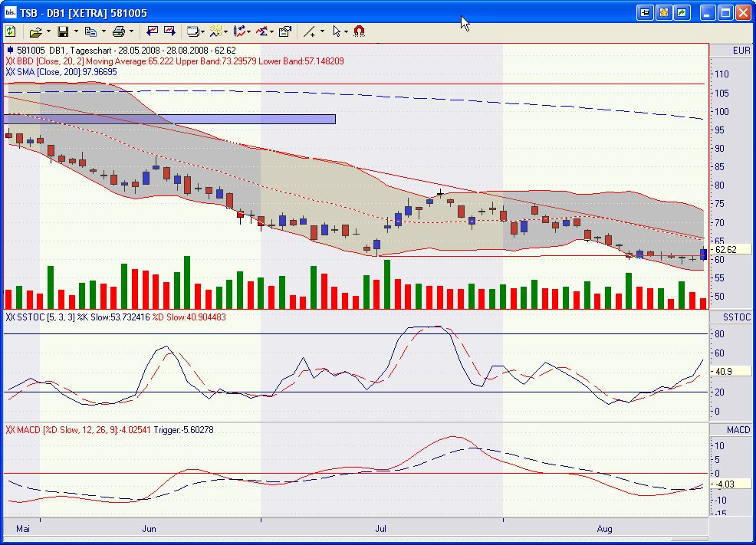Expand the open folder dropdown arrow
The width and height of the screenshot is (756, 545).
pyautogui.click(x=48, y=31)
